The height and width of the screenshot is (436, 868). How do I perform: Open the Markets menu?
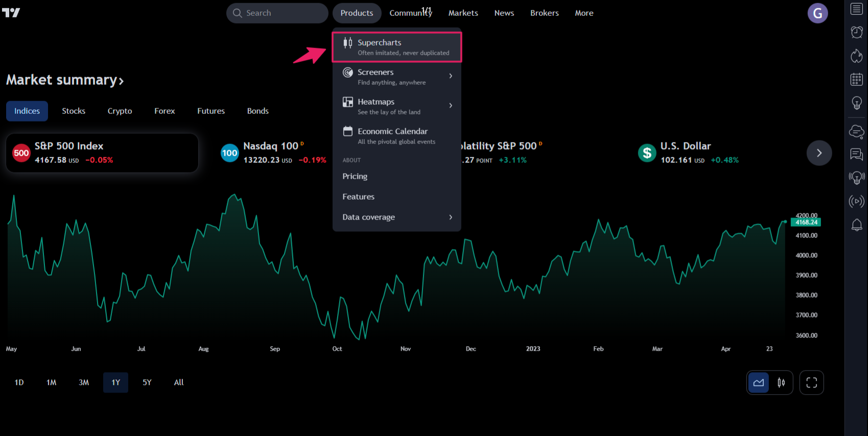(x=463, y=13)
